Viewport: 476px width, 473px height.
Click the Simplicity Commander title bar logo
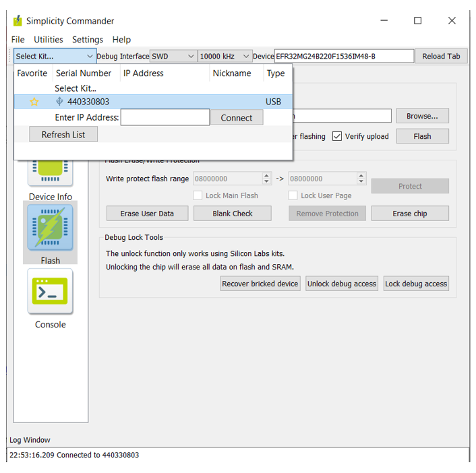(x=18, y=21)
